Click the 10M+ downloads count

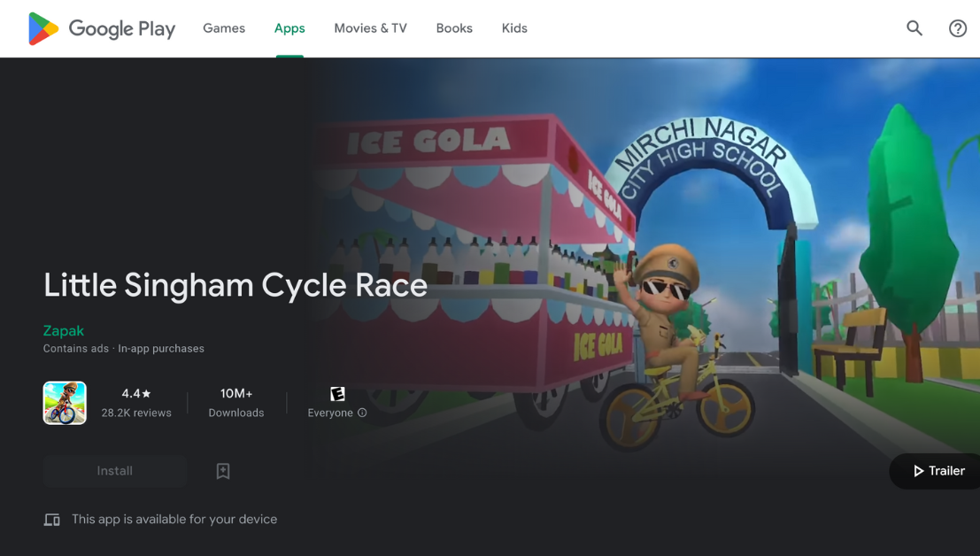[236, 394]
